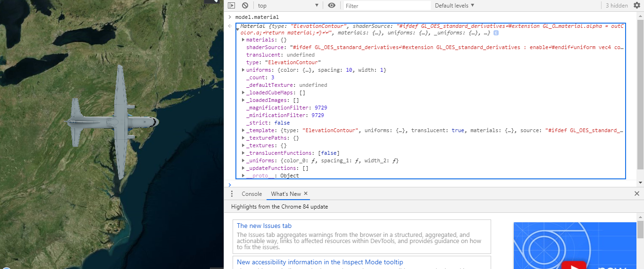
Task: Select the _count: 3 row
Action: coord(260,77)
